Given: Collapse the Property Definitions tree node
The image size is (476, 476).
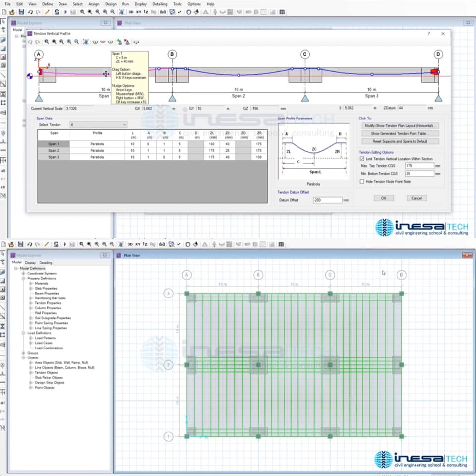Looking at the screenshot, I should pos(23,278).
